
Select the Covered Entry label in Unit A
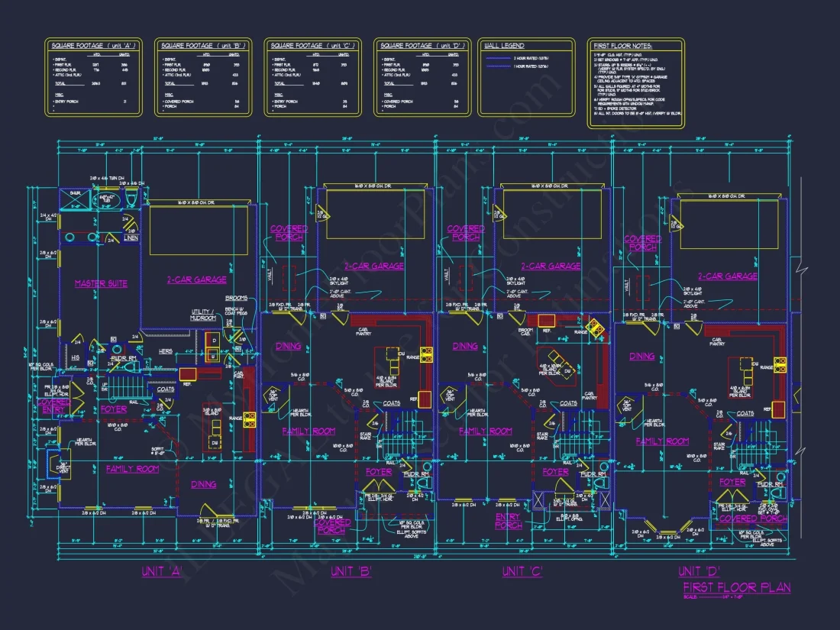[53, 406]
